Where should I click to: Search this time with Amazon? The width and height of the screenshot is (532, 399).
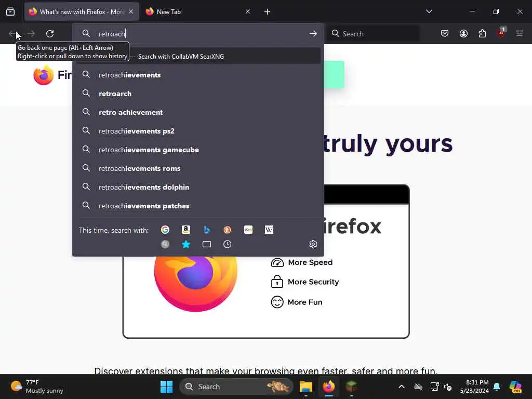pyautogui.click(x=186, y=230)
